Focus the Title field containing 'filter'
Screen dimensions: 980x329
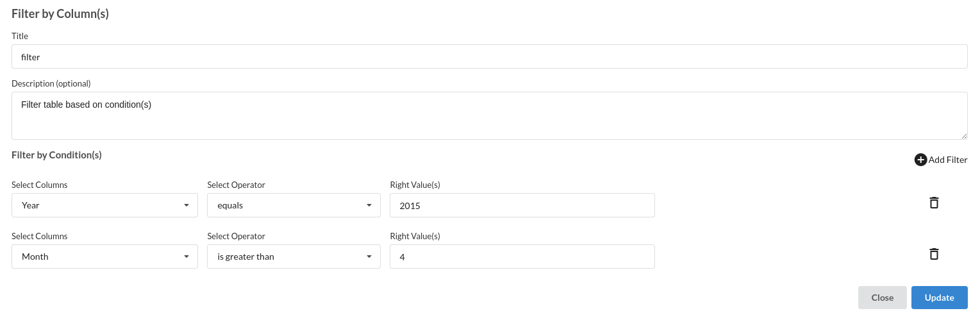(x=489, y=56)
